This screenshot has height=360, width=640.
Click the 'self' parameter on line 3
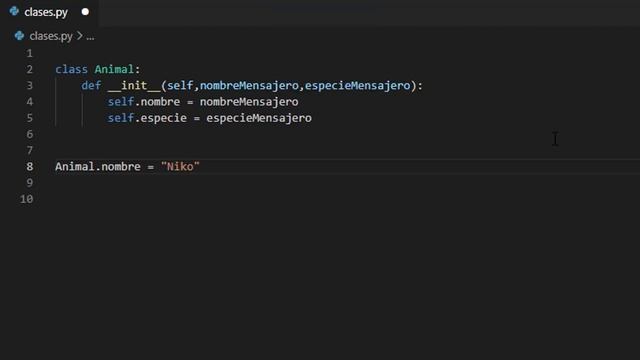180,86
